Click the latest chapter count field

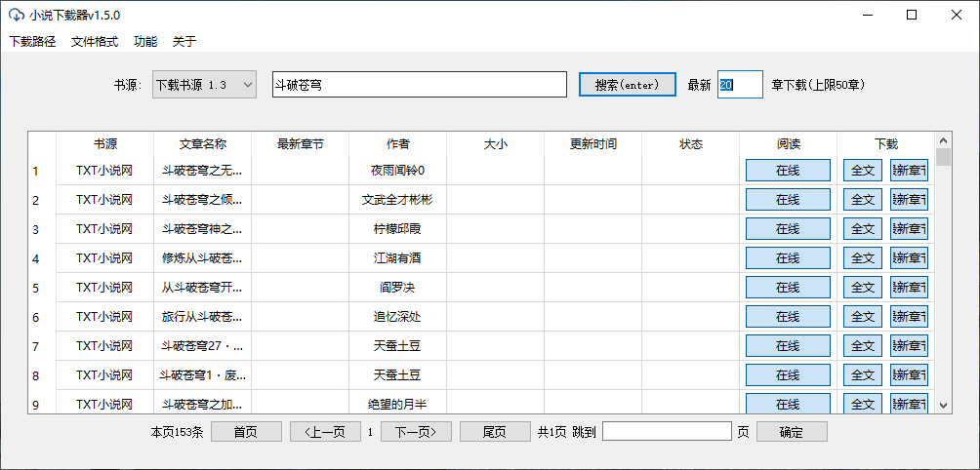(739, 85)
